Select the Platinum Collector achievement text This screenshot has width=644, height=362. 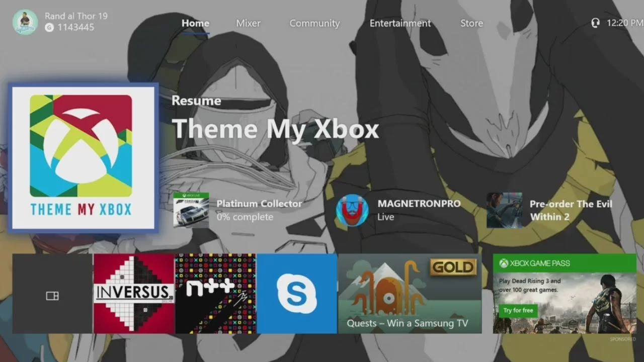[259, 204]
